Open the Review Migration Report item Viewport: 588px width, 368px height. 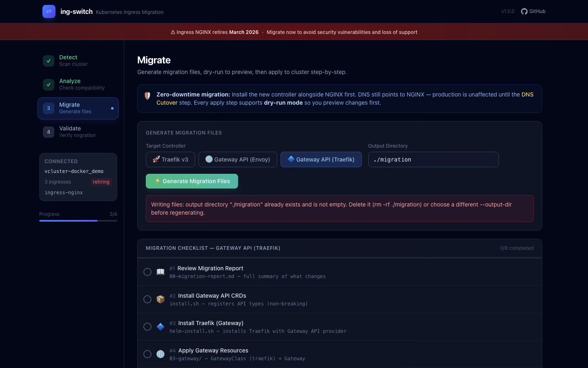pos(340,272)
